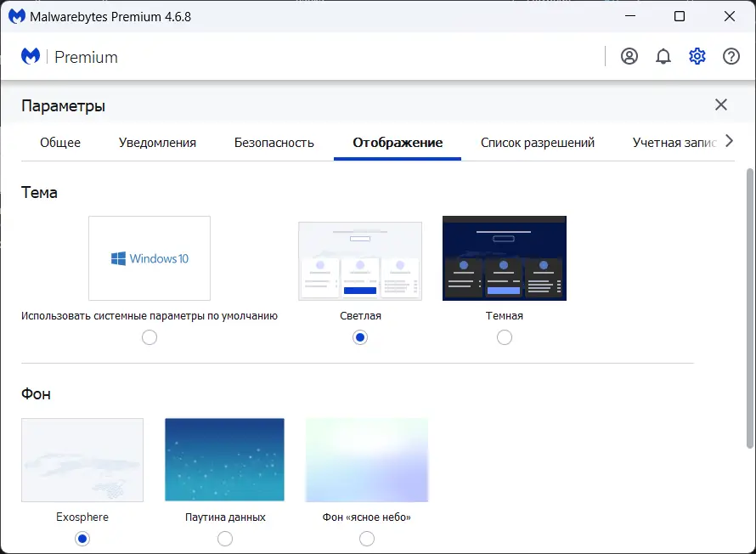This screenshot has width=756, height=554.
Task: Click the title bar Malwarebytes app icon
Action: 16,16
